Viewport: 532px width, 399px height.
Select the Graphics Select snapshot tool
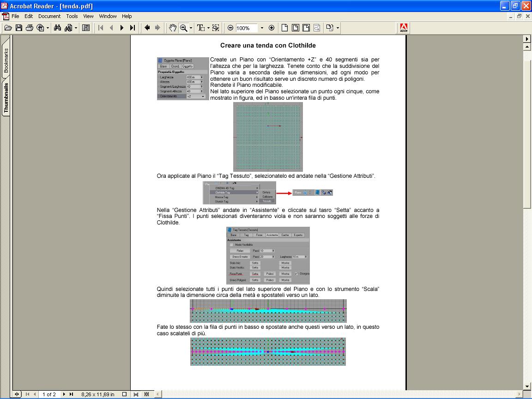coord(216,28)
